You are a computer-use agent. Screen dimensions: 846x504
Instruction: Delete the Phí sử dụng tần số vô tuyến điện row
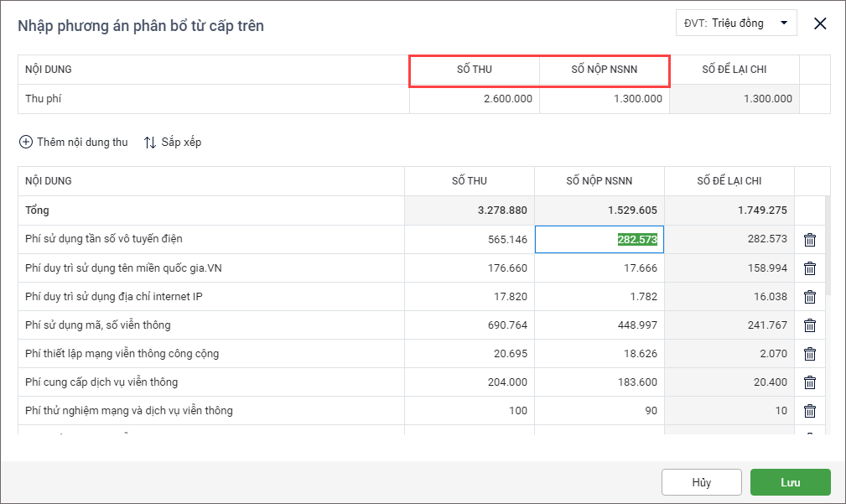(810, 240)
